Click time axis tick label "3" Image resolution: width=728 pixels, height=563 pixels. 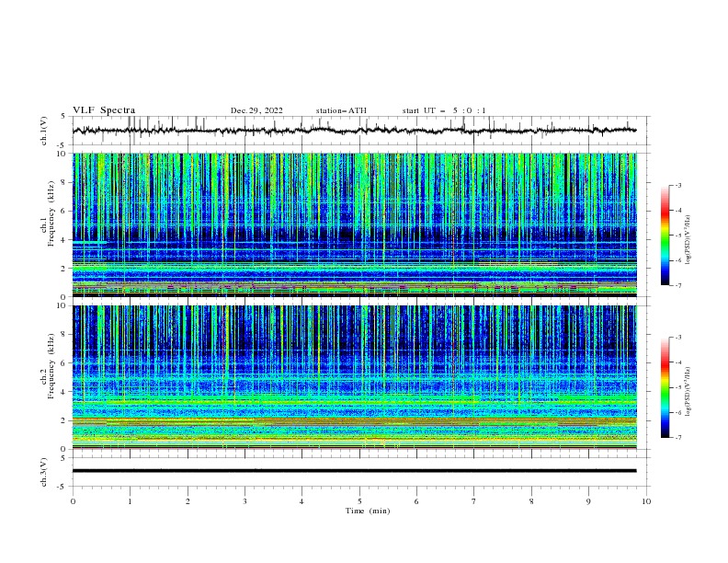[x=245, y=501]
